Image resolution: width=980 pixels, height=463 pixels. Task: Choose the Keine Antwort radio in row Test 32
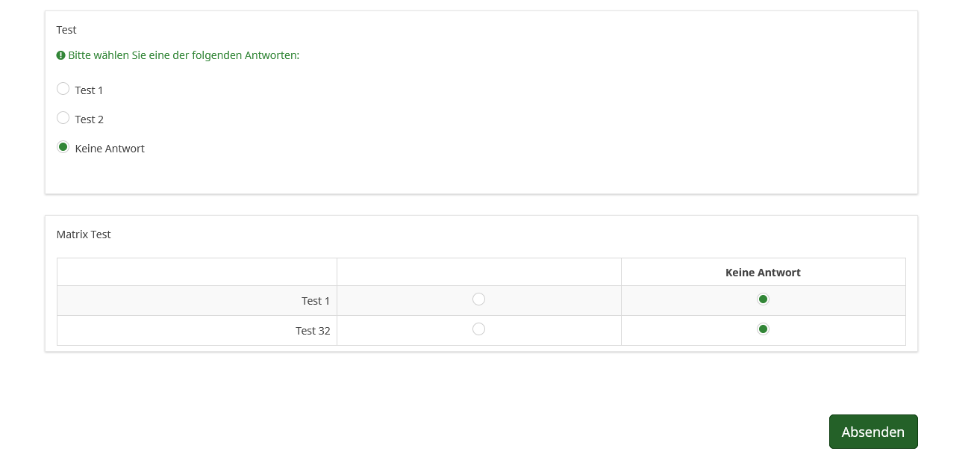pos(763,329)
